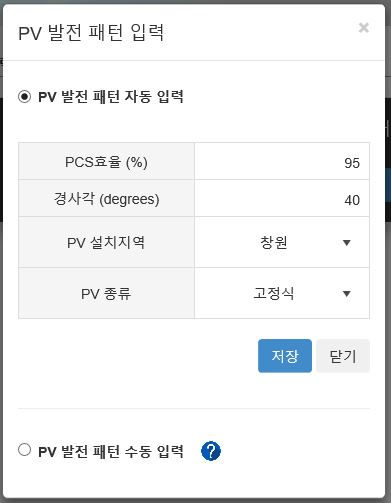Click the blue question mark help icon

coord(211,451)
